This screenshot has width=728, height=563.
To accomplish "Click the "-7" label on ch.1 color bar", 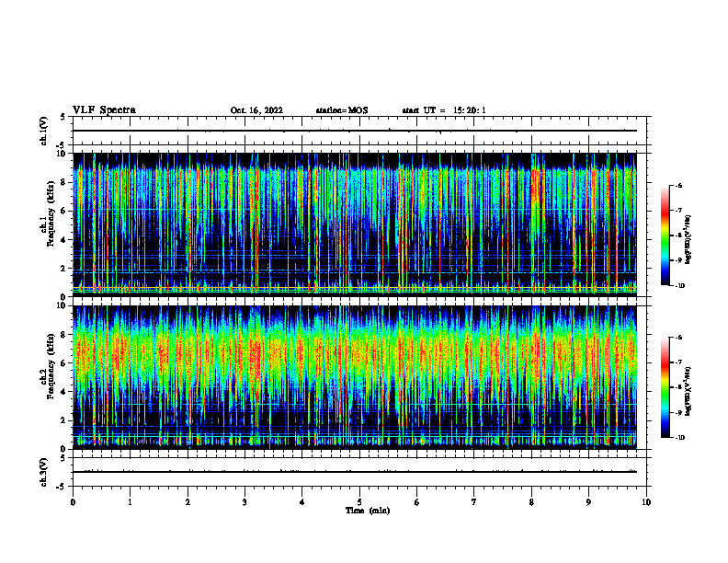I will (678, 211).
